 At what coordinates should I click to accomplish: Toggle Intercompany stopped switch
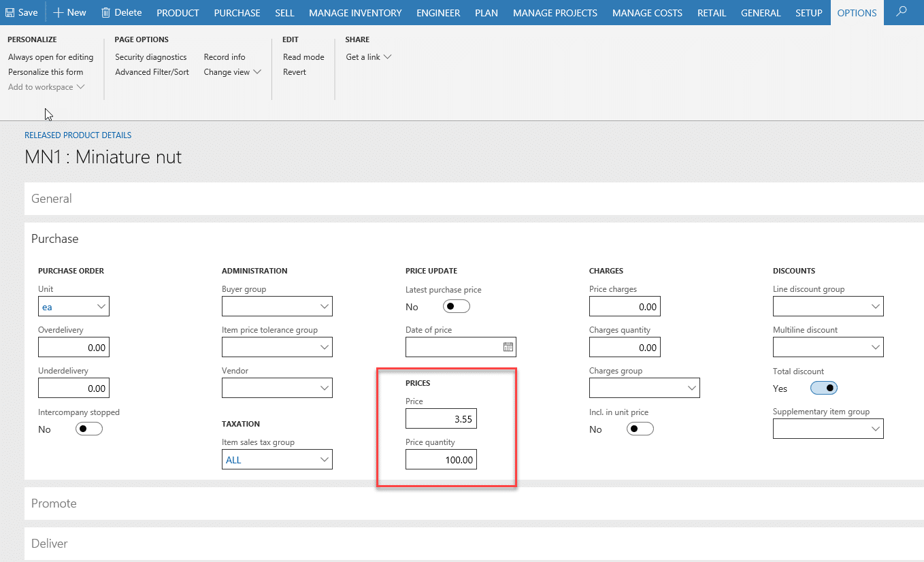89,429
